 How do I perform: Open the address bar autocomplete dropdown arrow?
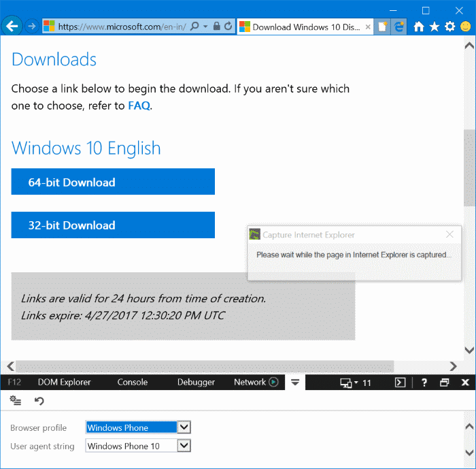point(205,27)
